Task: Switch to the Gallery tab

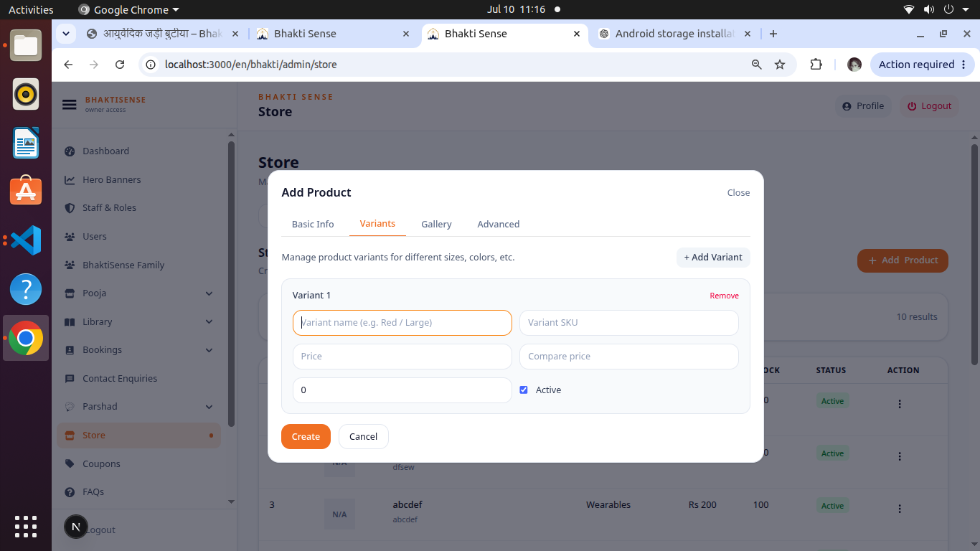Action: (436, 225)
